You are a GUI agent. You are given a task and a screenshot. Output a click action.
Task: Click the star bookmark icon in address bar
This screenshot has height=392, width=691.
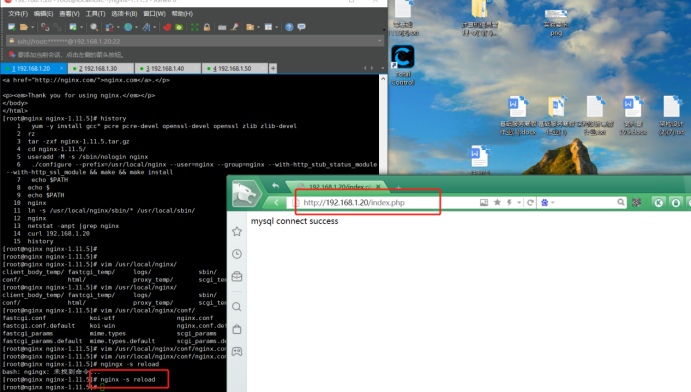[497, 202]
